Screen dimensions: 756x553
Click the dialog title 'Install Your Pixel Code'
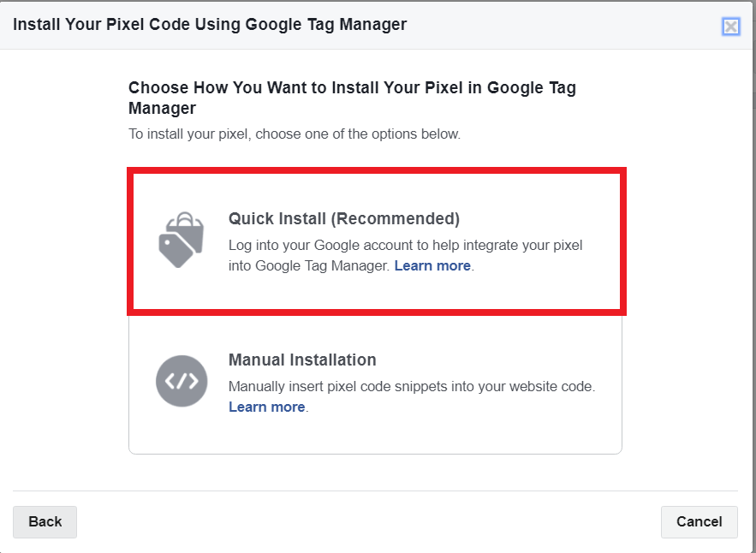point(210,24)
